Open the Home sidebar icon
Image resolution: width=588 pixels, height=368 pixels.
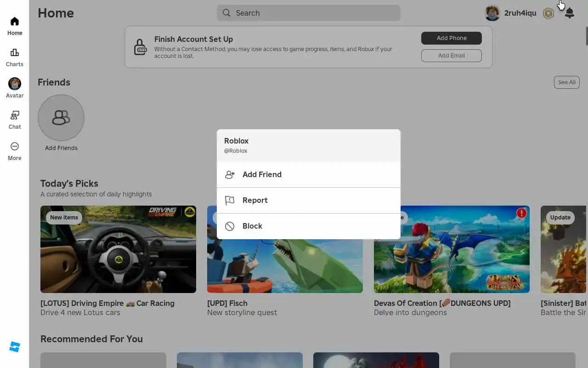click(15, 21)
